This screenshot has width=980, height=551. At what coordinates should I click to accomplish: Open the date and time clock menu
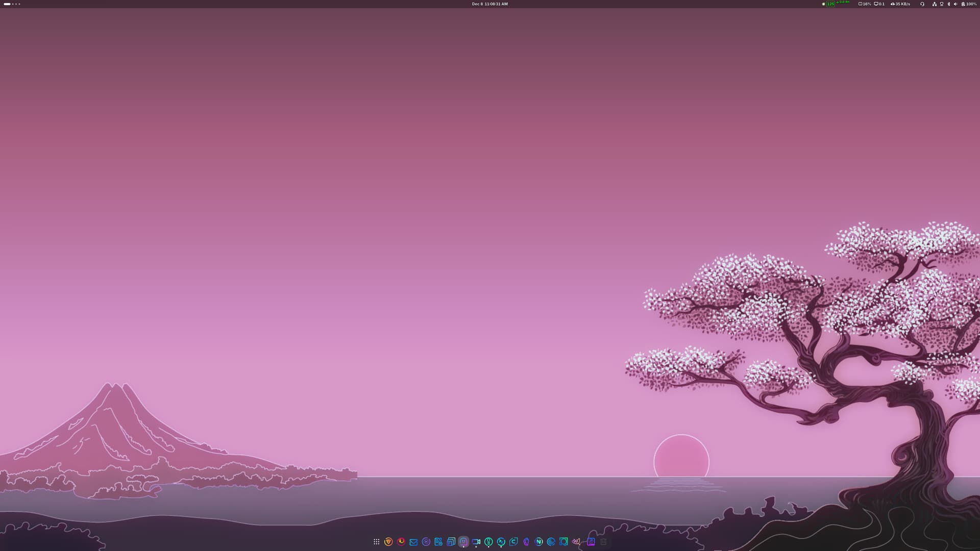click(x=489, y=4)
